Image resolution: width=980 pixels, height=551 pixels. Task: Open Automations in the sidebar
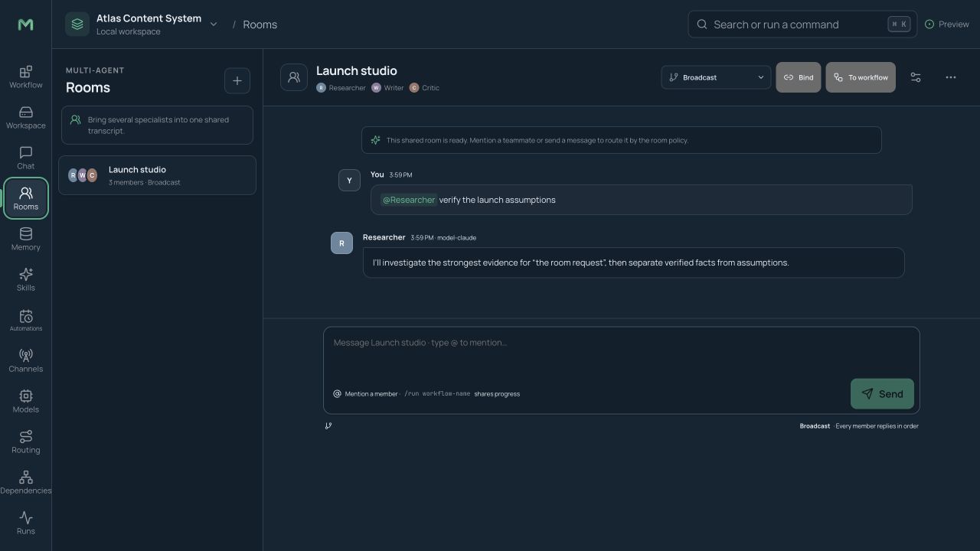tap(25, 320)
